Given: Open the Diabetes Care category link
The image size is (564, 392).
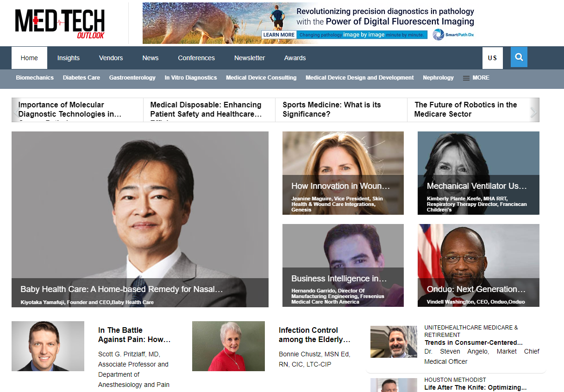Looking at the screenshot, I should (x=81, y=78).
